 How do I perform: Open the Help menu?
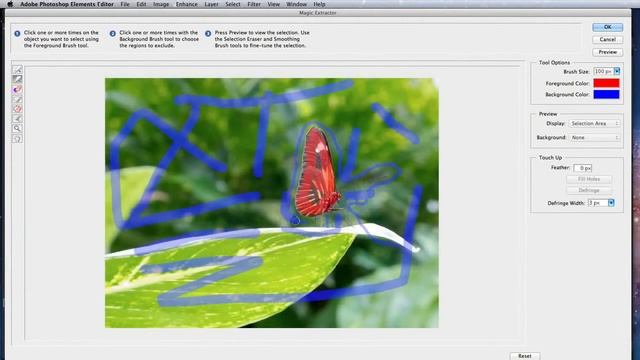pos(319,4)
